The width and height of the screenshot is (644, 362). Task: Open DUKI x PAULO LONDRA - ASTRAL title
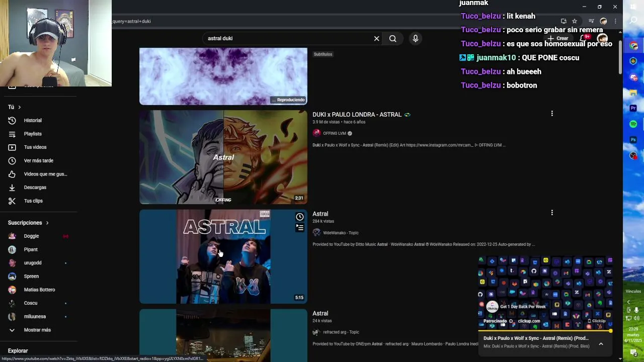pos(357,115)
